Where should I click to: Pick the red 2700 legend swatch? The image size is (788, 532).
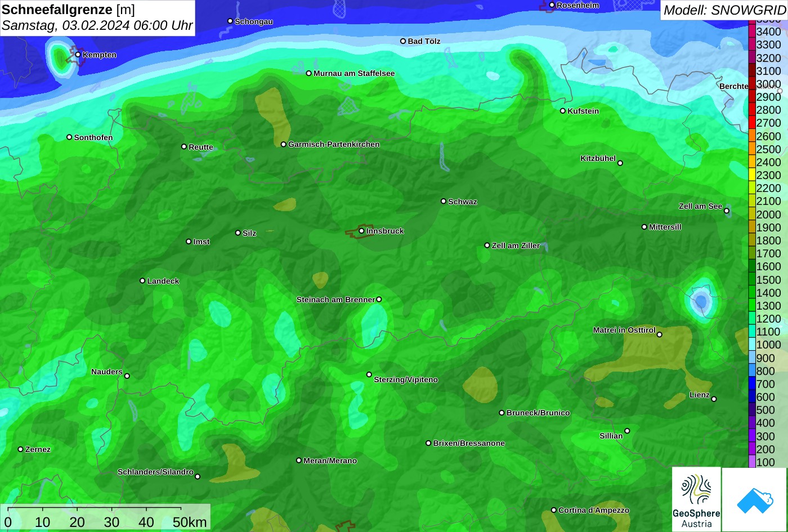point(751,123)
